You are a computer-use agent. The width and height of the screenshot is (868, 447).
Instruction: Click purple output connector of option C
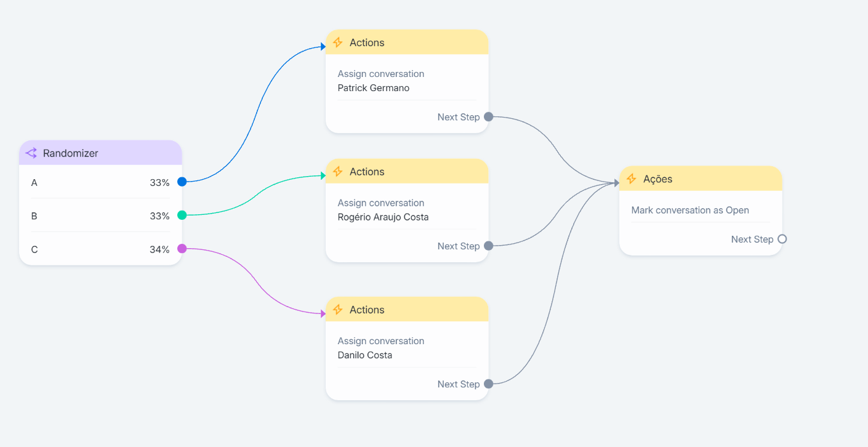click(x=182, y=248)
